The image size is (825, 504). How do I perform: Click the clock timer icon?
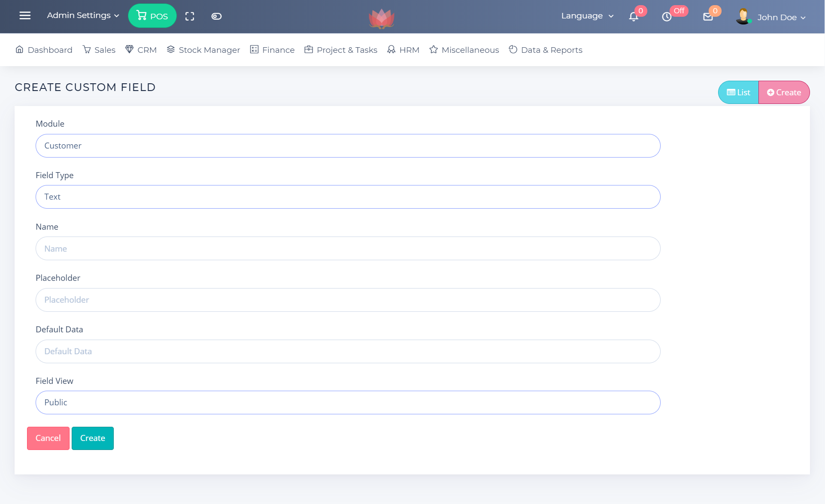667,17
